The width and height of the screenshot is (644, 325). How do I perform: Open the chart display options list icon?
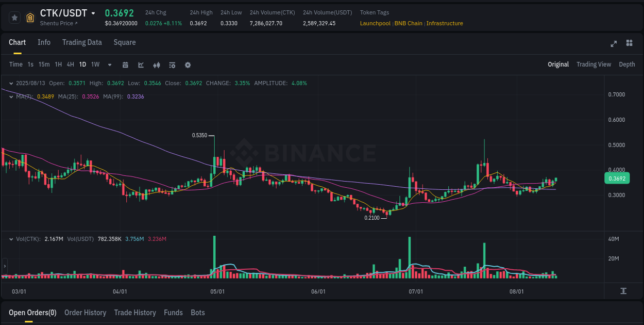(x=172, y=65)
